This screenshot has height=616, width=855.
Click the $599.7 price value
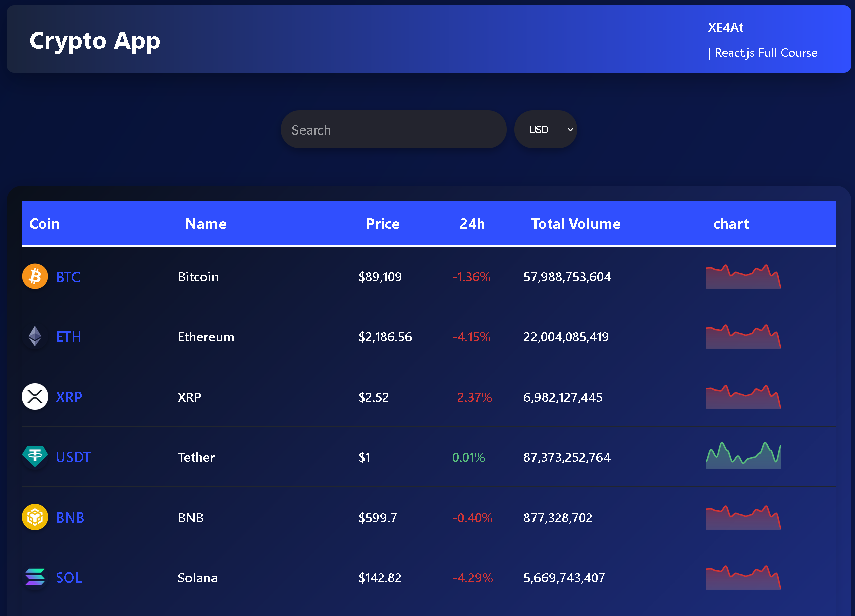pyautogui.click(x=378, y=518)
